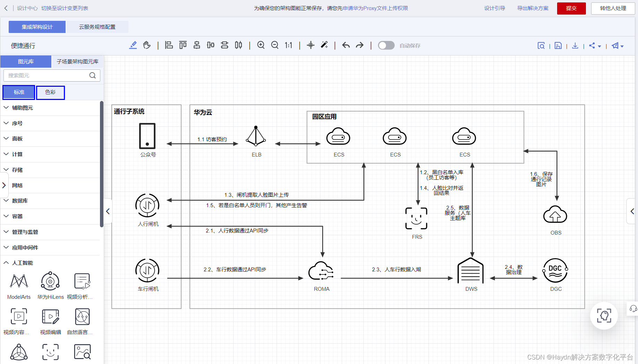This screenshot has width=638, height=364.
Task: Click the download icon in toolbar
Action: [575, 45]
